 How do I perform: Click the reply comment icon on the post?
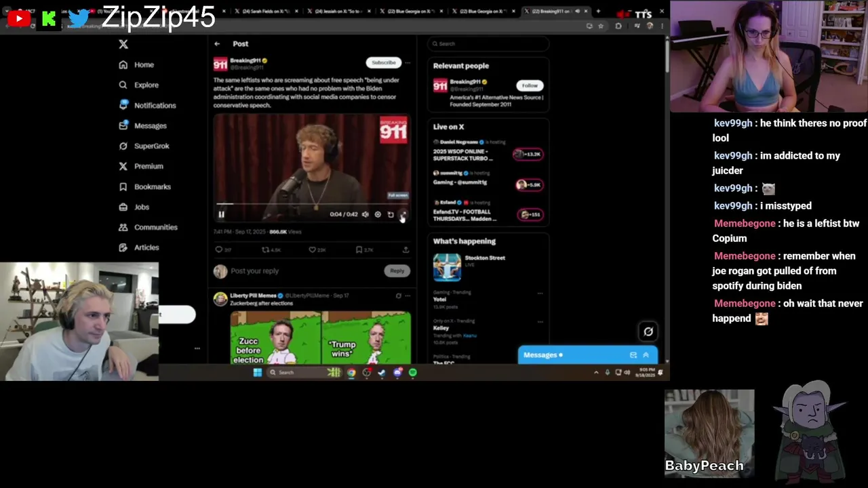click(x=218, y=249)
